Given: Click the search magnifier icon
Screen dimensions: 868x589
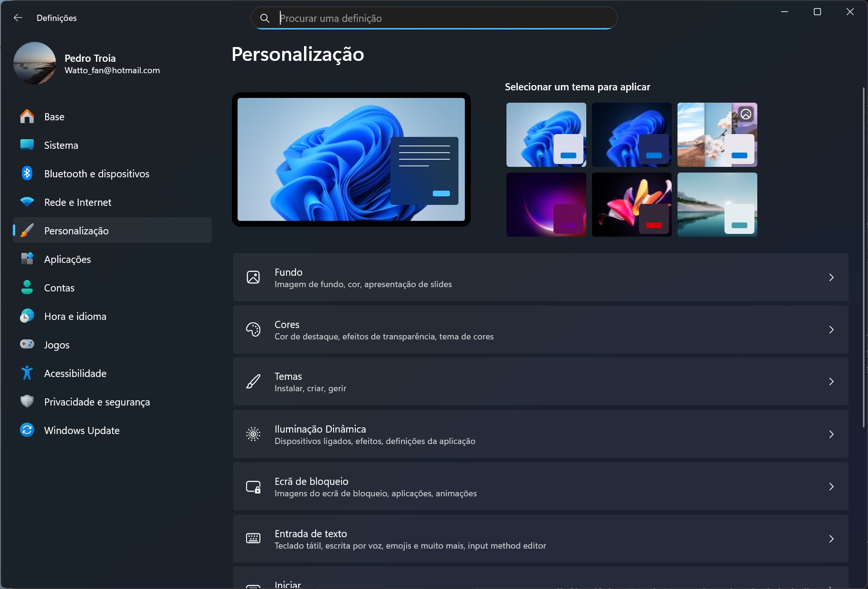Looking at the screenshot, I should 265,18.
